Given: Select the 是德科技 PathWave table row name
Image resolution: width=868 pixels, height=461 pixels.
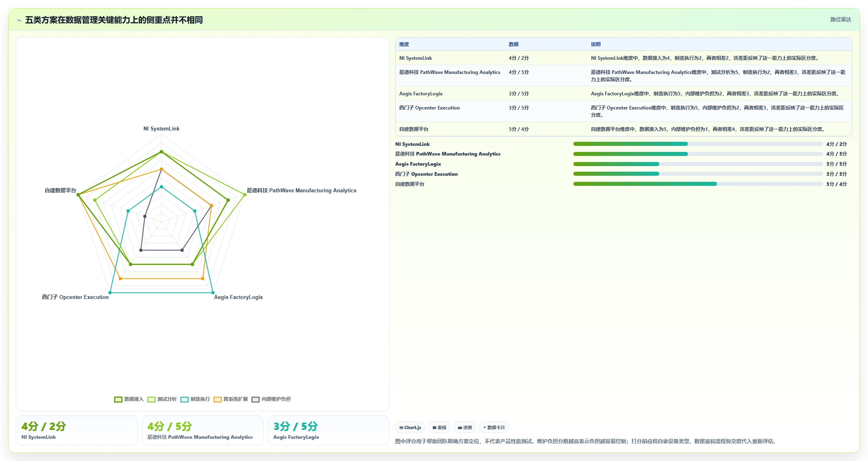Looking at the screenshot, I should click(x=450, y=72).
